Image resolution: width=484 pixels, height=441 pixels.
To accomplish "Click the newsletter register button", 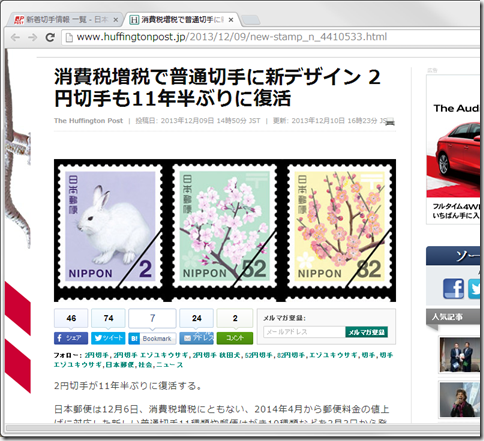I will pos(366,332).
